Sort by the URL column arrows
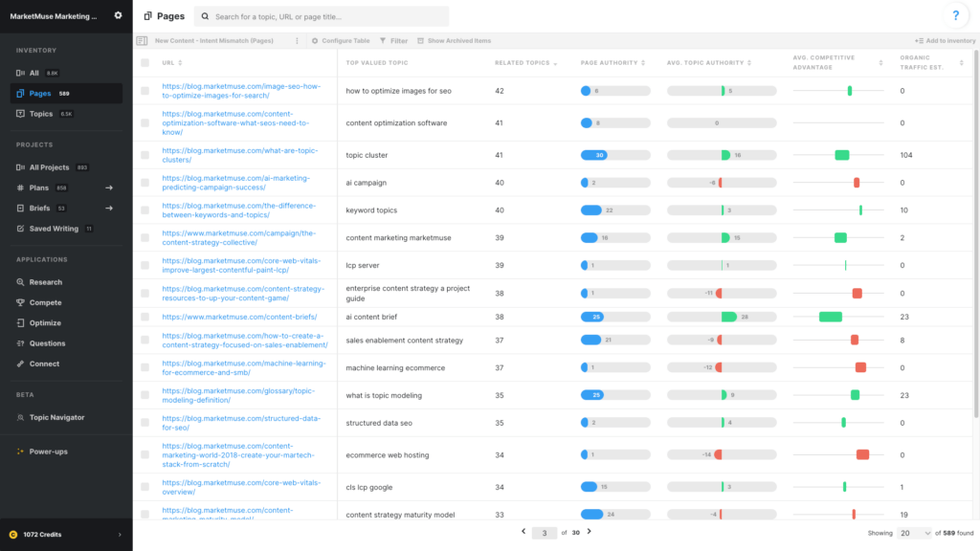This screenshot has width=980, height=551. tap(180, 62)
